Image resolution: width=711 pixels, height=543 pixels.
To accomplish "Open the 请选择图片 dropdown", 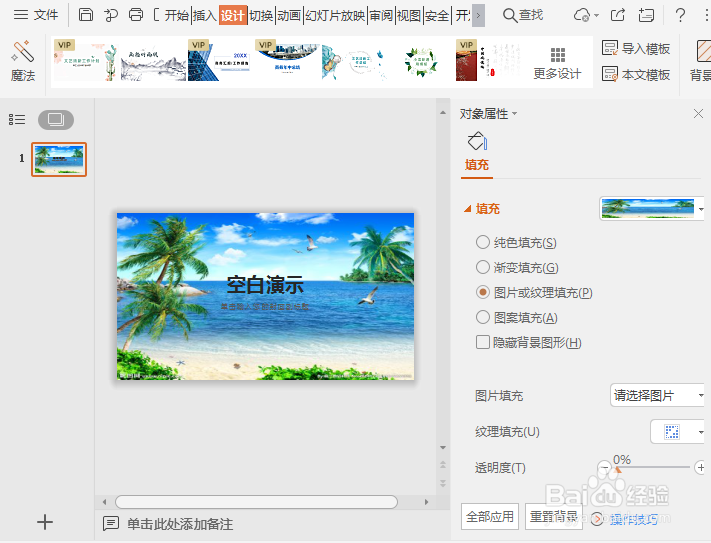I will [657, 395].
